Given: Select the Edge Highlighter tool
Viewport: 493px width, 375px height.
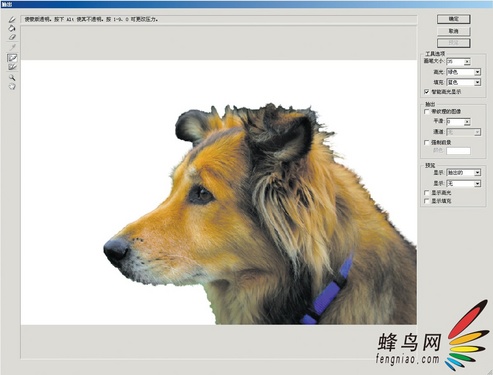Looking at the screenshot, I should [12, 20].
